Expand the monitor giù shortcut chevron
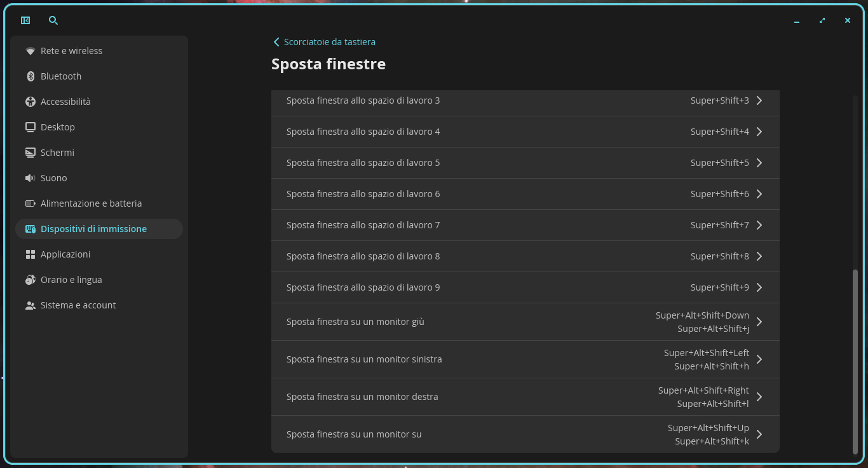 coord(759,322)
